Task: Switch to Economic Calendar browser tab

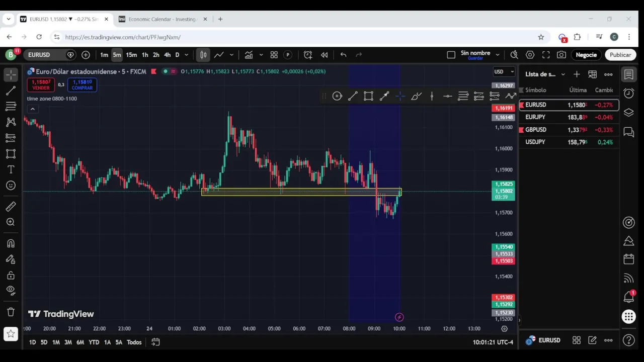Action: coord(162,19)
